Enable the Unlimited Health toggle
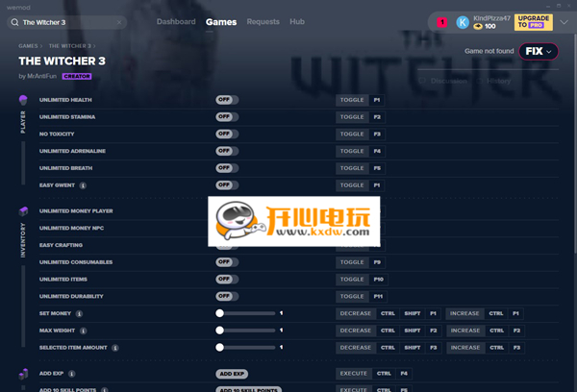 pos(227,100)
